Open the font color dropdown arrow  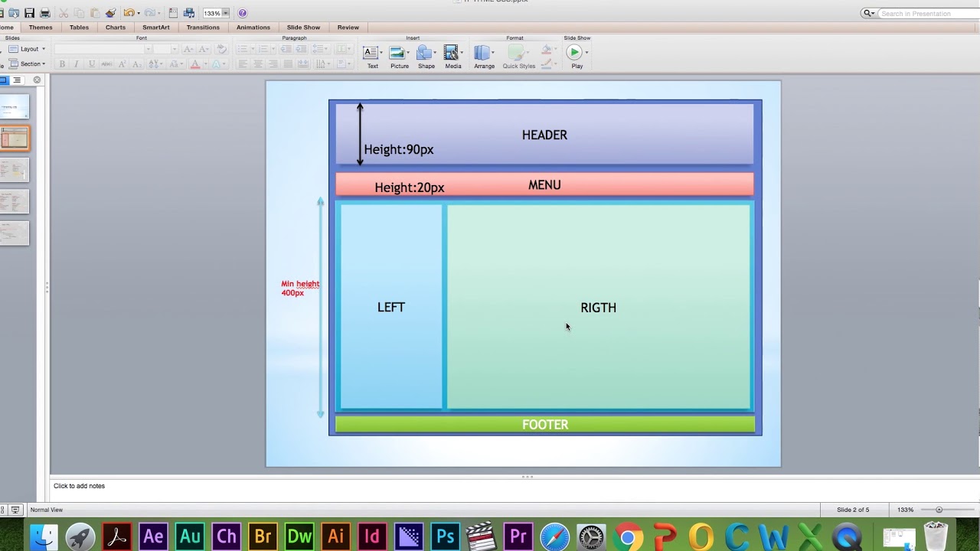tap(205, 64)
